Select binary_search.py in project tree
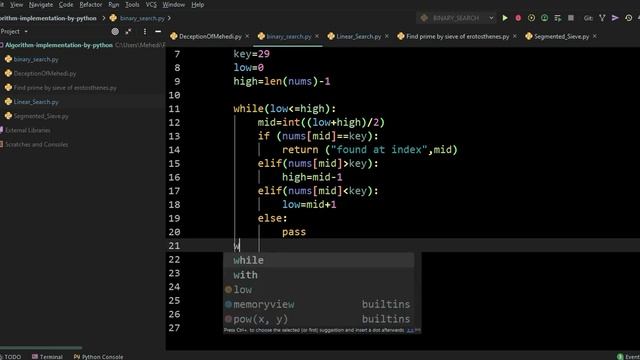 (36, 59)
